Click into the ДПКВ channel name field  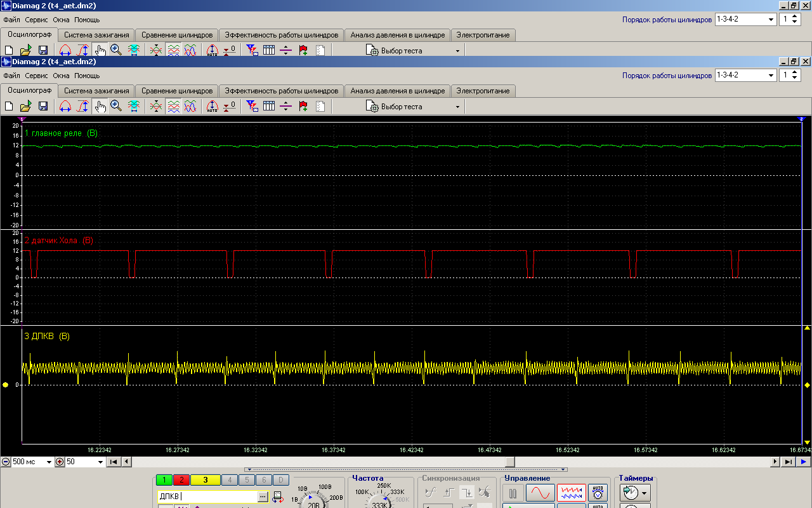(x=206, y=497)
